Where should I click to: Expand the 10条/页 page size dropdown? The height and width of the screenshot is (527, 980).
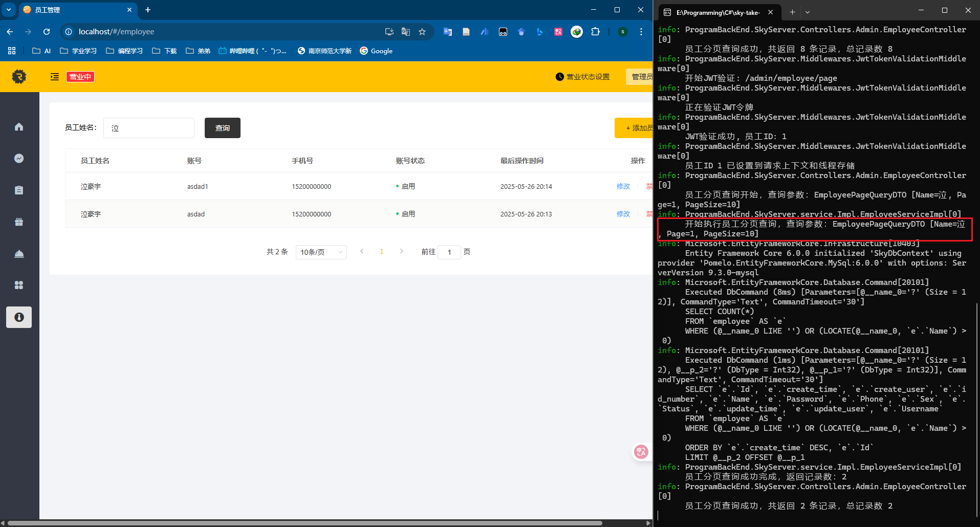click(x=321, y=252)
